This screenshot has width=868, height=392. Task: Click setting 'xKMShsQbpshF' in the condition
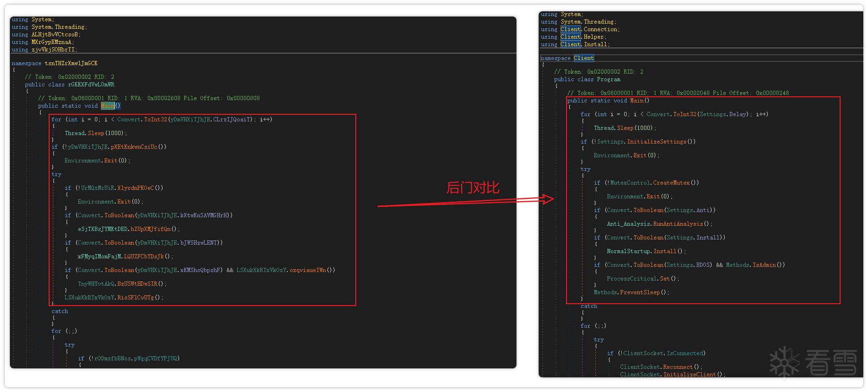pos(201,270)
